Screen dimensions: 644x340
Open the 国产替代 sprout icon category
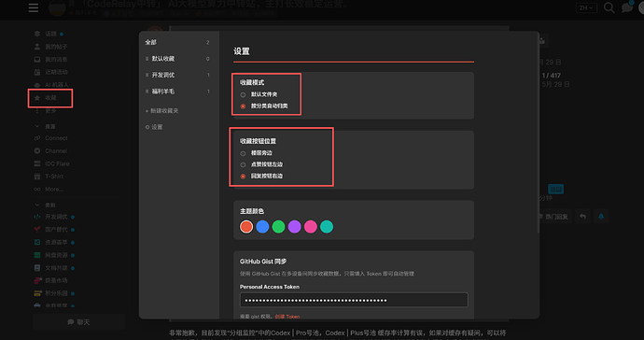pos(37,230)
